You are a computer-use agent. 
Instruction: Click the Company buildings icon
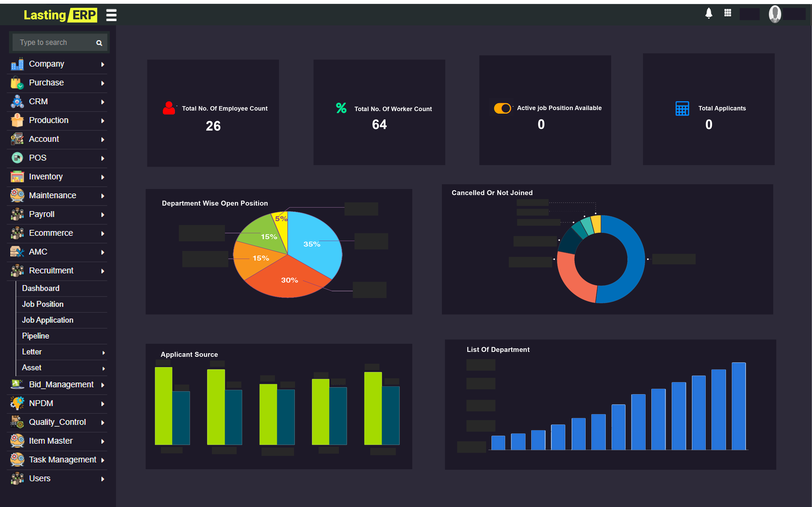click(17, 64)
